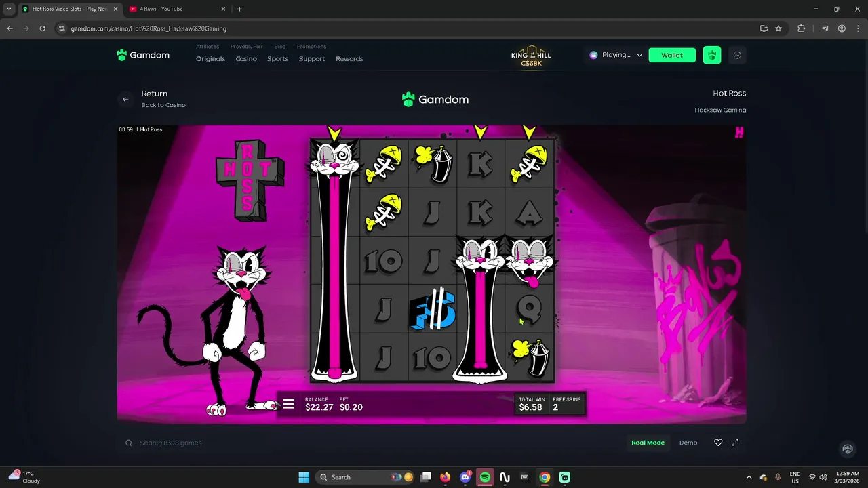Switch to Real Mode
The height and width of the screenshot is (488, 868).
point(648,443)
